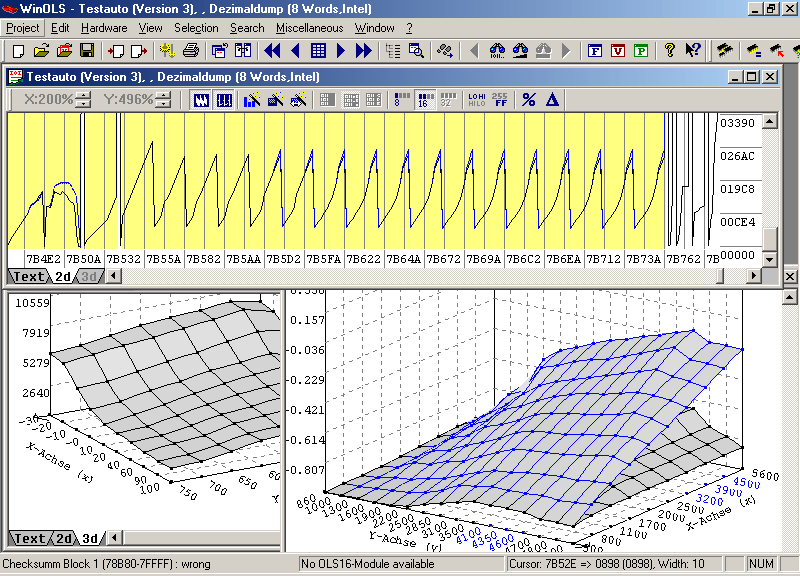
Task: Click the blue F button icon
Action: coord(595,50)
